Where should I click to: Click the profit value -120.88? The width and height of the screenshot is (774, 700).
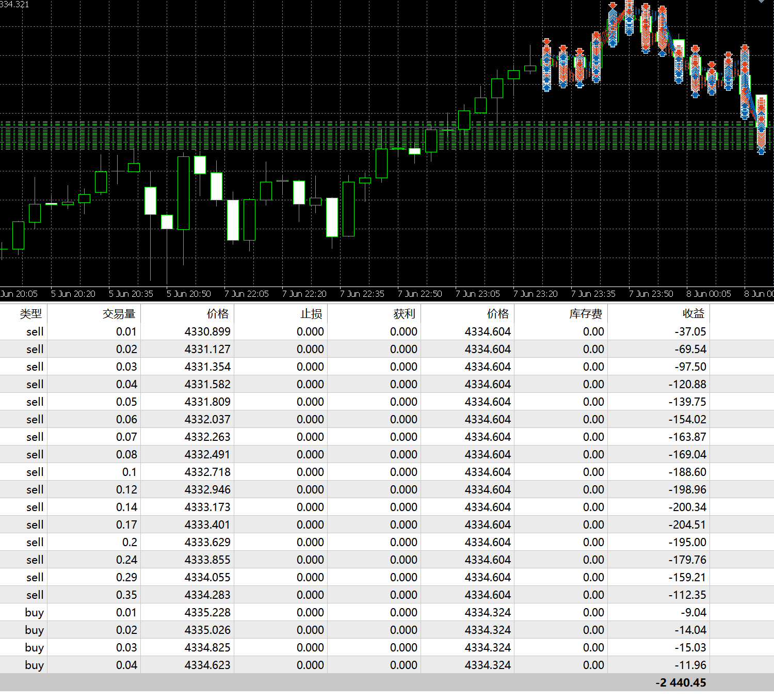point(687,384)
